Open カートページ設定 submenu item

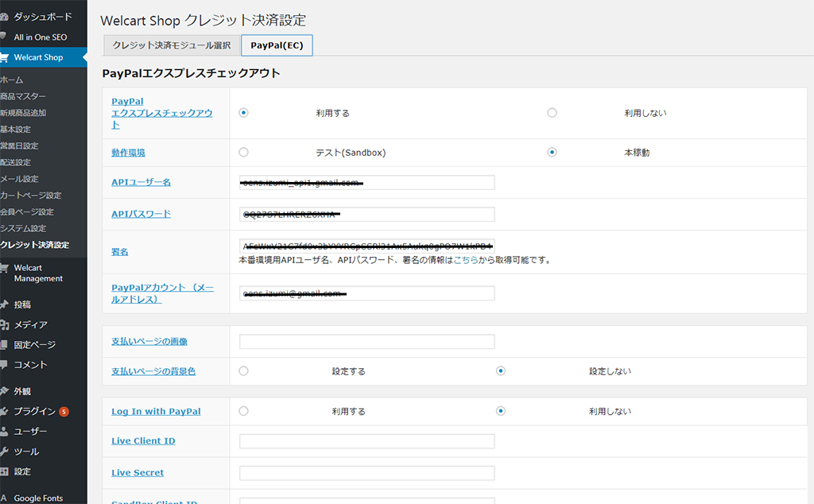[x=31, y=196]
